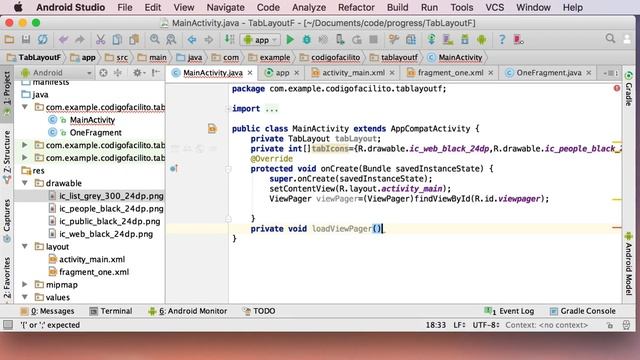The image size is (640, 360).
Task: Open Project Structure toolbar icon
Action: click(x=411, y=40)
